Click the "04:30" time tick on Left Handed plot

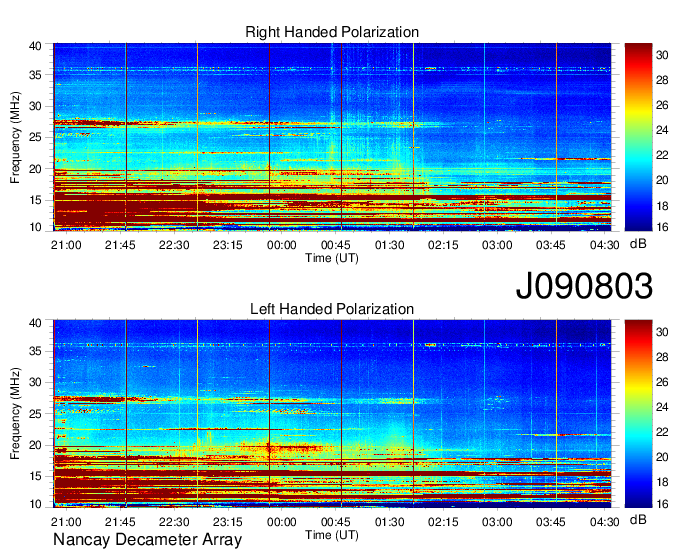pyautogui.click(x=605, y=522)
